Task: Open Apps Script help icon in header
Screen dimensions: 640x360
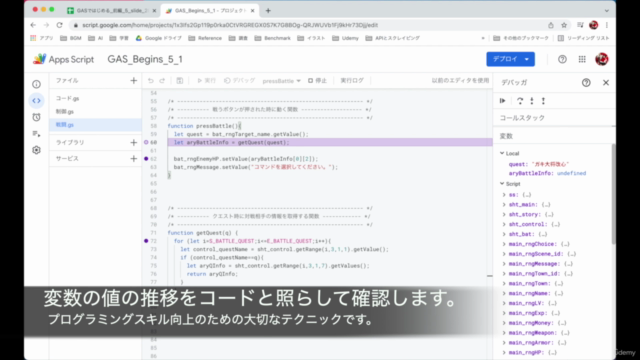Action: pyautogui.click(x=562, y=59)
